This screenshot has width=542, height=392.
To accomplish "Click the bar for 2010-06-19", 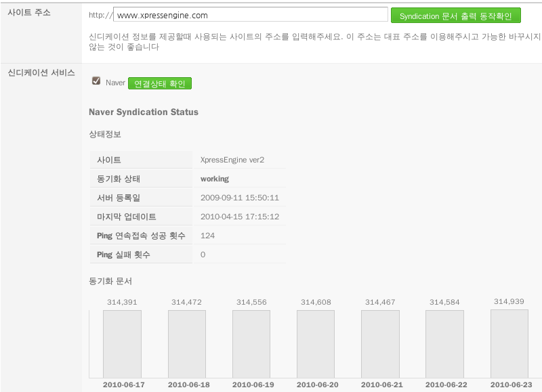I will (x=251, y=343).
